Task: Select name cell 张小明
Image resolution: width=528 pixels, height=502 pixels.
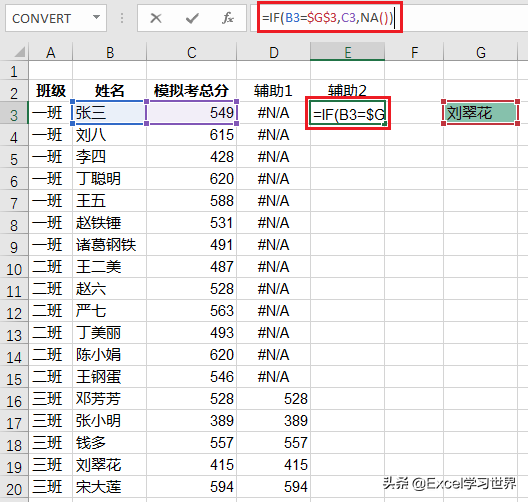Action: coord(110,421)
